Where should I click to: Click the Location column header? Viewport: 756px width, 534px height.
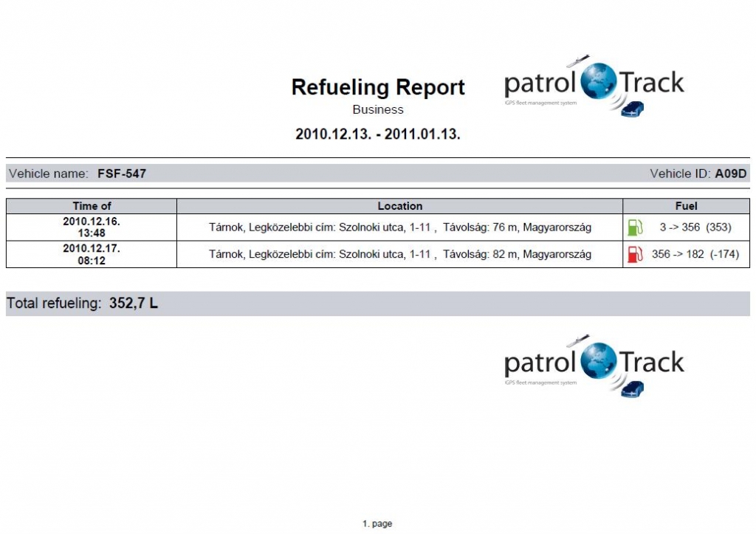tap(399, 206)
